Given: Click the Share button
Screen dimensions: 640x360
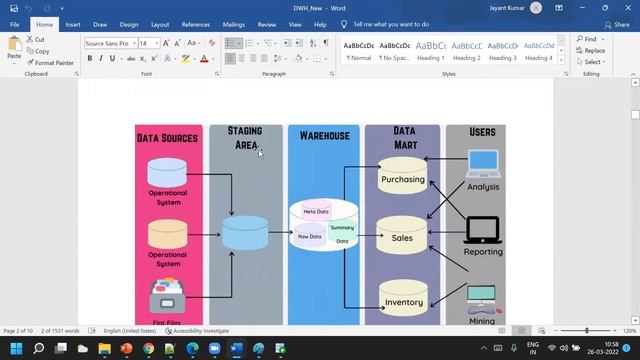Looking at the screenshot, I should click(617, 24).
